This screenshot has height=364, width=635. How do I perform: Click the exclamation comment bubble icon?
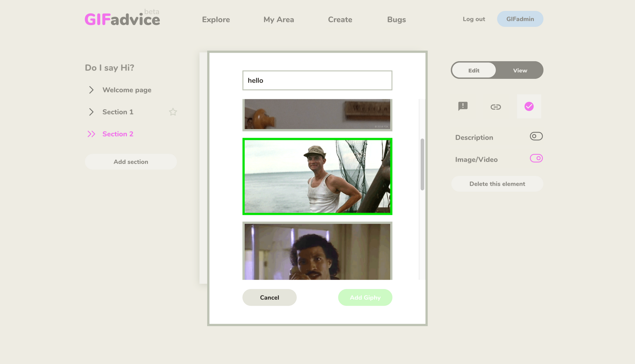click(x=463, y=106)
